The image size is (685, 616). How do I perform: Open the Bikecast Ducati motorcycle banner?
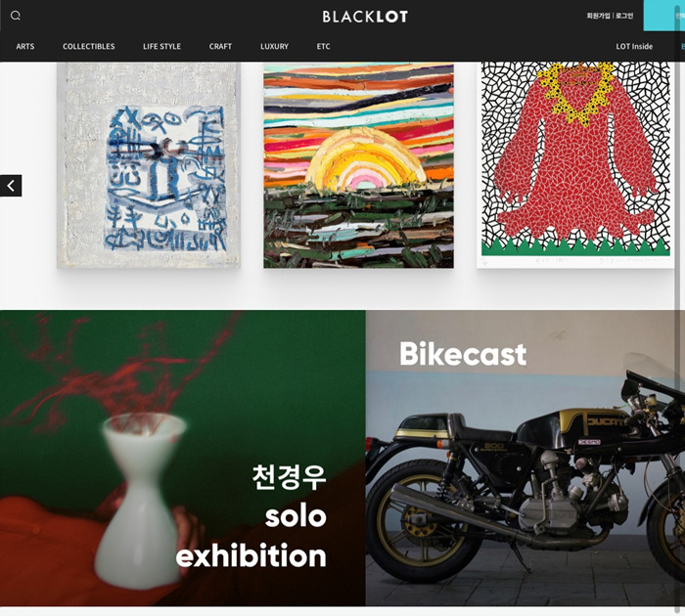coord(521,458)
